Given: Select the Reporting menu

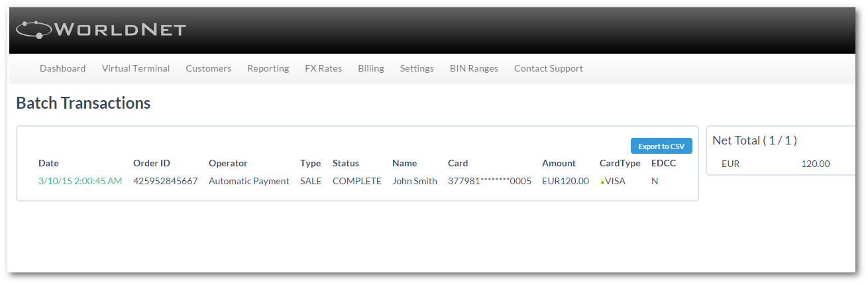Looking at the screenshot, I should 268,68.
